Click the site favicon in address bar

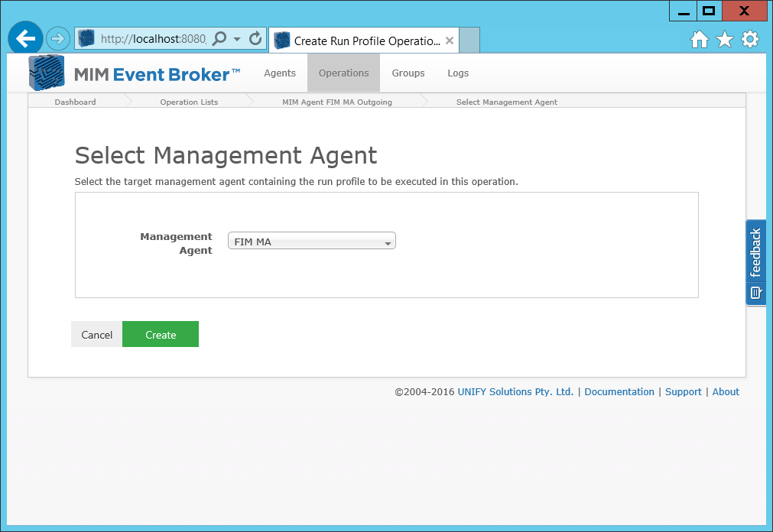86,38
